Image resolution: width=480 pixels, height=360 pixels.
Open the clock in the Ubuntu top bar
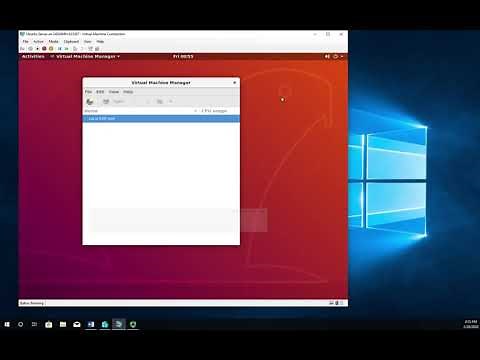[x=183, y=56]
